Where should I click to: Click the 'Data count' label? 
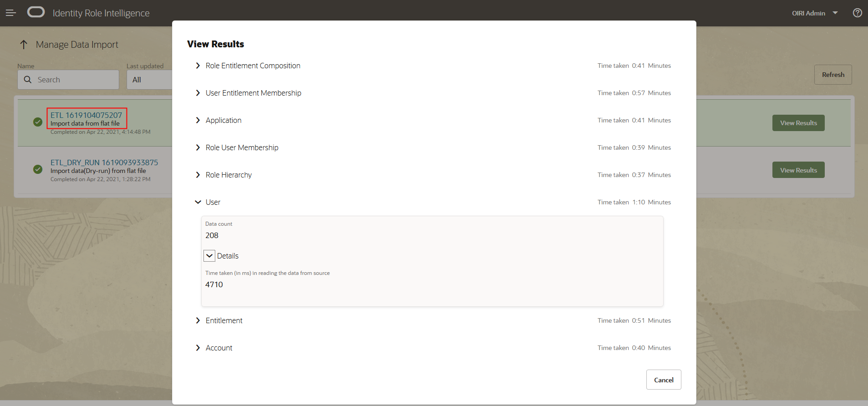click(x=218, y=224)
